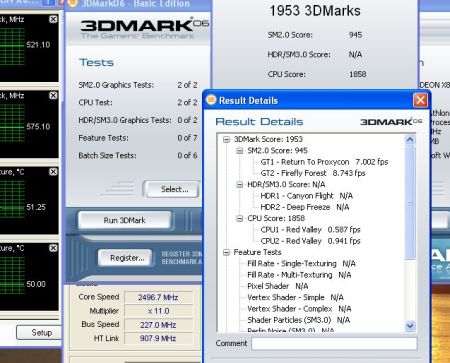The height and width of the screenshot is (363, 450).
Task: Select Fill Rate - Single-Texturing row
Action: coord(301,264)
